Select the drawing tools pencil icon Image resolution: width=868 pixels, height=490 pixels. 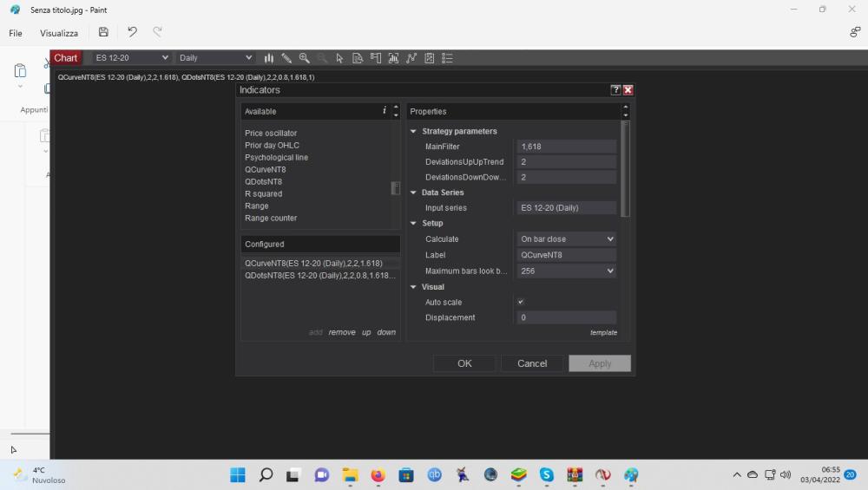pos(286,58)
